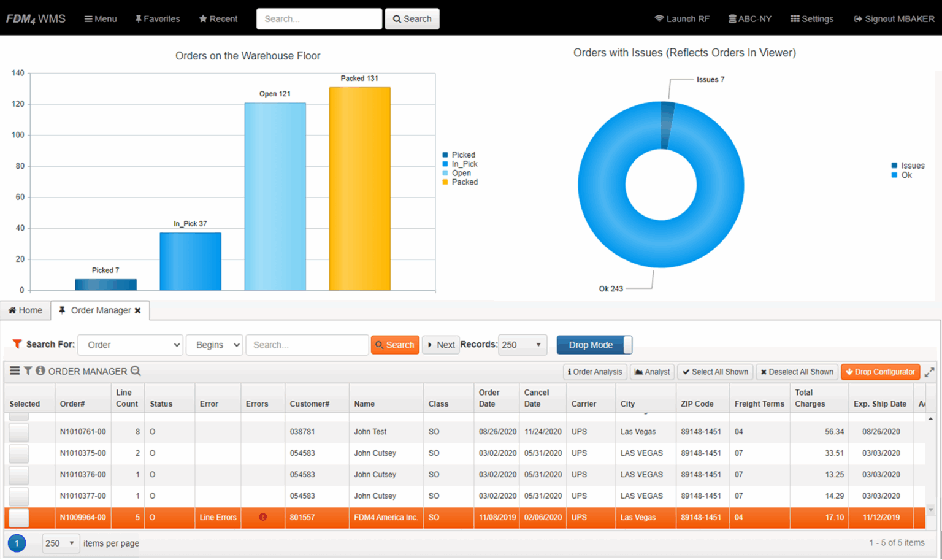
Task: Click the Analyst chart tool
Action: 652,372
